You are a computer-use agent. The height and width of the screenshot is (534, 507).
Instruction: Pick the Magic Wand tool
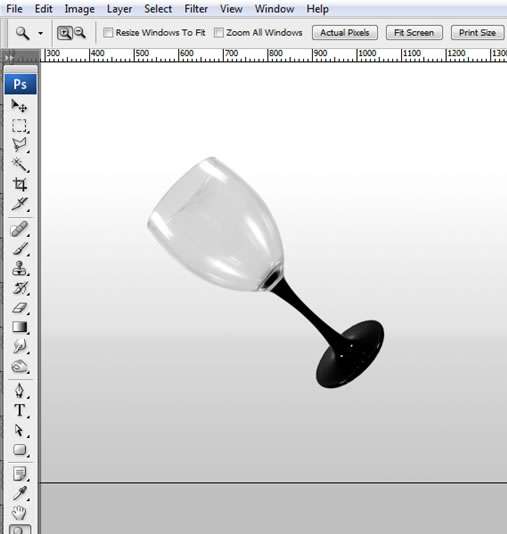(19, 165)
